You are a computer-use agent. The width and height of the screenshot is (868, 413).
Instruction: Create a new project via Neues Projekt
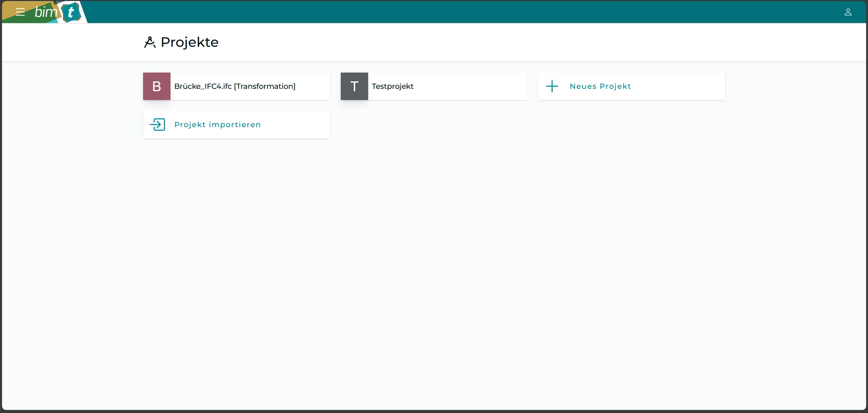point(600,86)
